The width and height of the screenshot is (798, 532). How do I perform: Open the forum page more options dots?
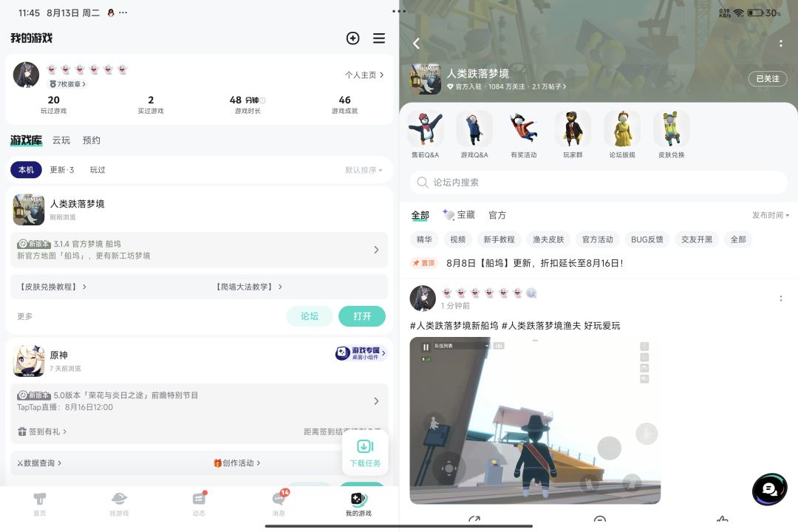point(781,44)
